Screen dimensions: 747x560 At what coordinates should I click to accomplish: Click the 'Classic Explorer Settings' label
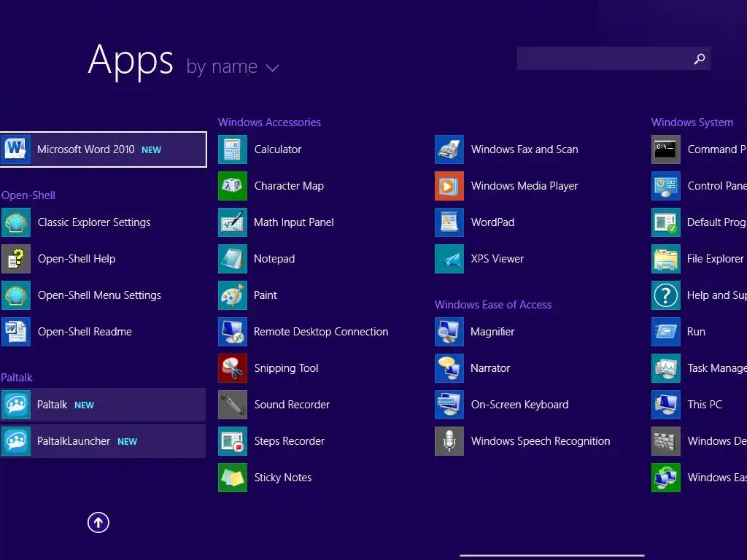click(x=94, y=223)
